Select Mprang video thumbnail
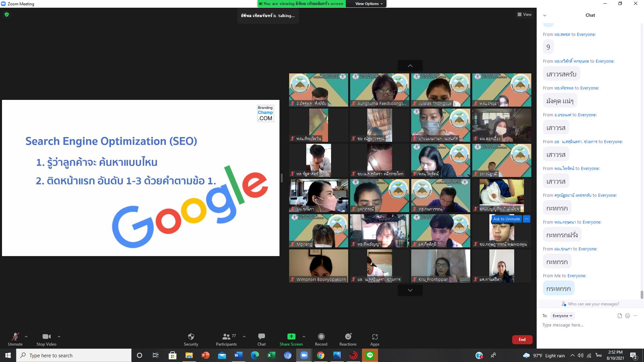The height and width of the screenshot is (362, 644). [318, 231]
